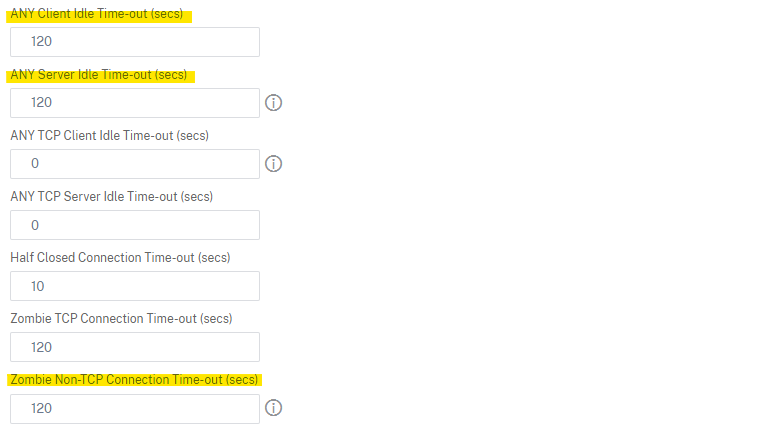Click the Half Closed Connection Time-out label
Image resolution: width=770 pixels, height=430 pixels.
pos(120,258)
